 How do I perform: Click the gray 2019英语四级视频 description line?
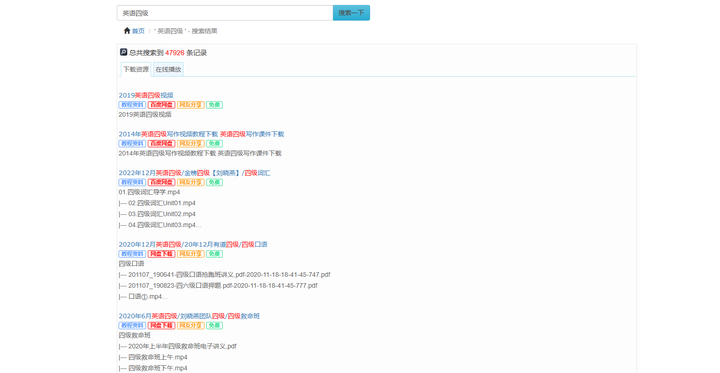[145, 115]
